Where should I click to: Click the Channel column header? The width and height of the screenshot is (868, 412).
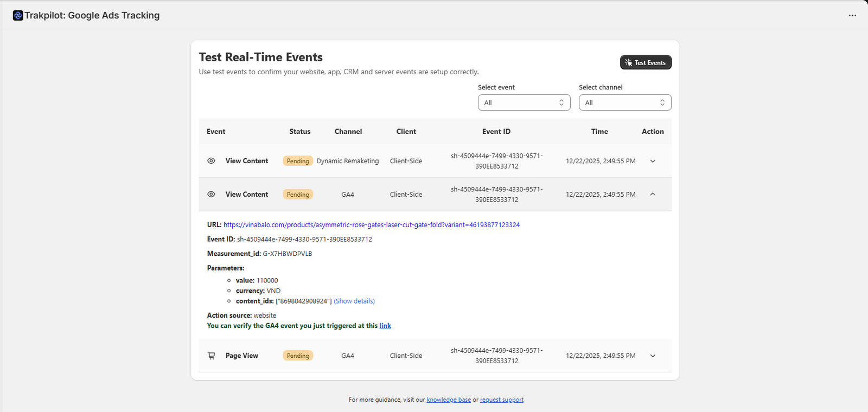tap(348, 131)
